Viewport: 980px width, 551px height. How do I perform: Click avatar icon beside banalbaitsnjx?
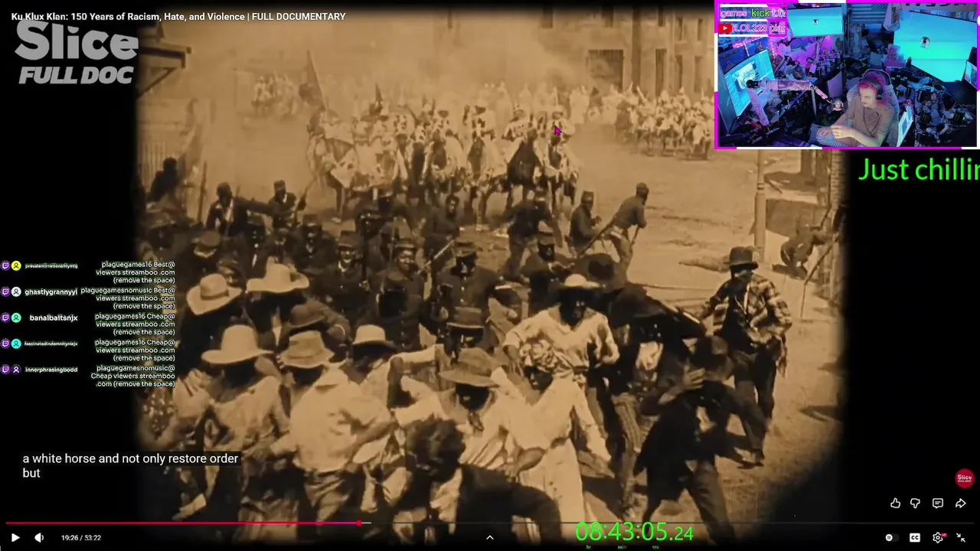[x=16, y=318]
